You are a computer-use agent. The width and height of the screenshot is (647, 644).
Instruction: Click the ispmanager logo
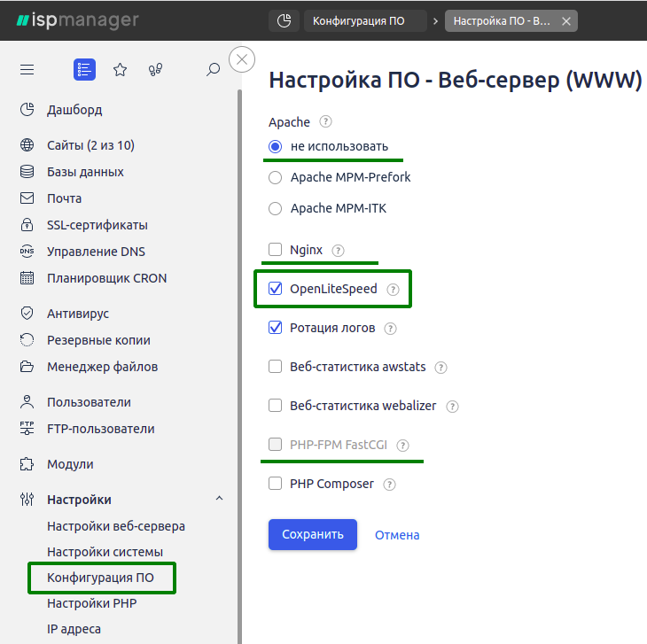coord(78,20)
